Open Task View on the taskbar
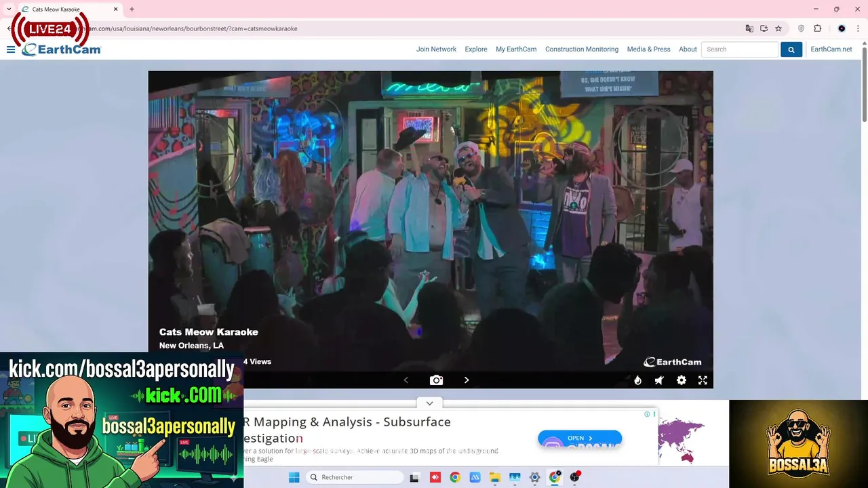This screenshot has width=868, height=488. (414, 477)
